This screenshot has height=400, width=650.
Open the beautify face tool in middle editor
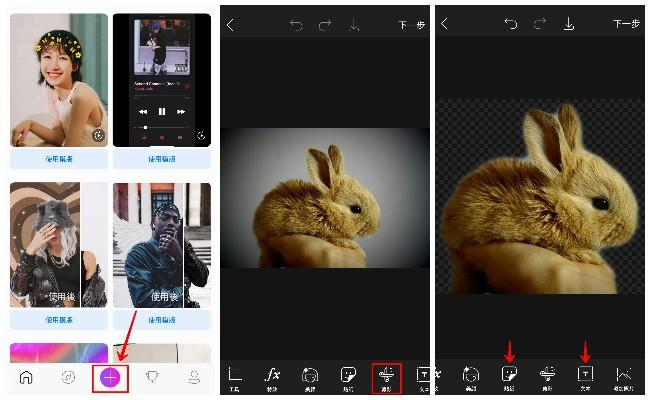[x=310, y=377]
